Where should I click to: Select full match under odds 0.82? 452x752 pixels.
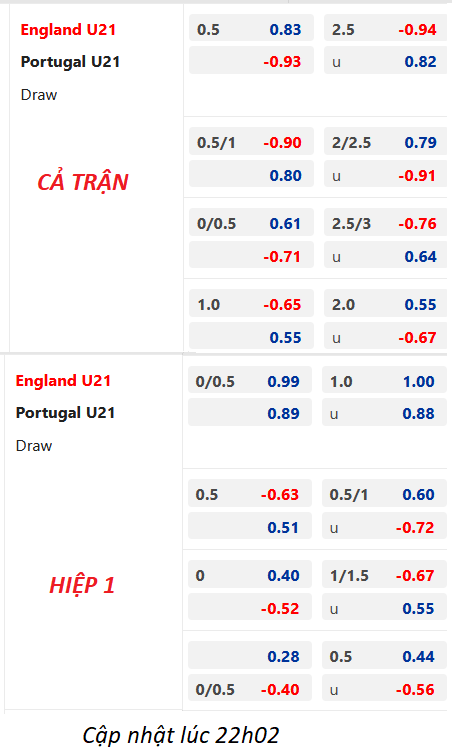(385, 61)
